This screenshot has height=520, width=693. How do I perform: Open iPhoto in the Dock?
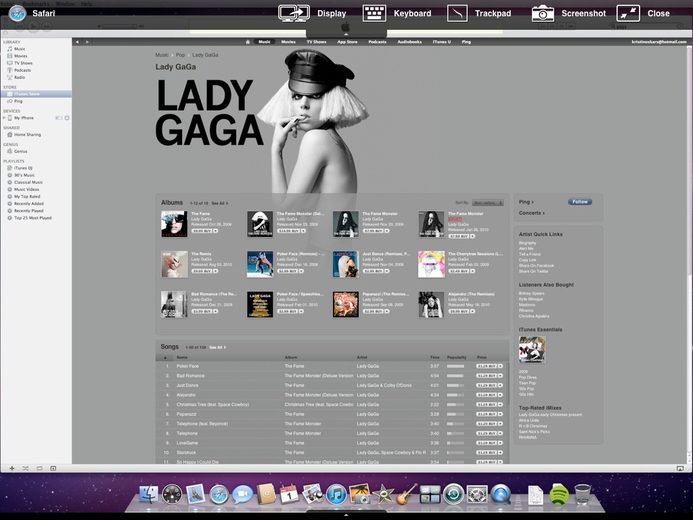(360, 494)
